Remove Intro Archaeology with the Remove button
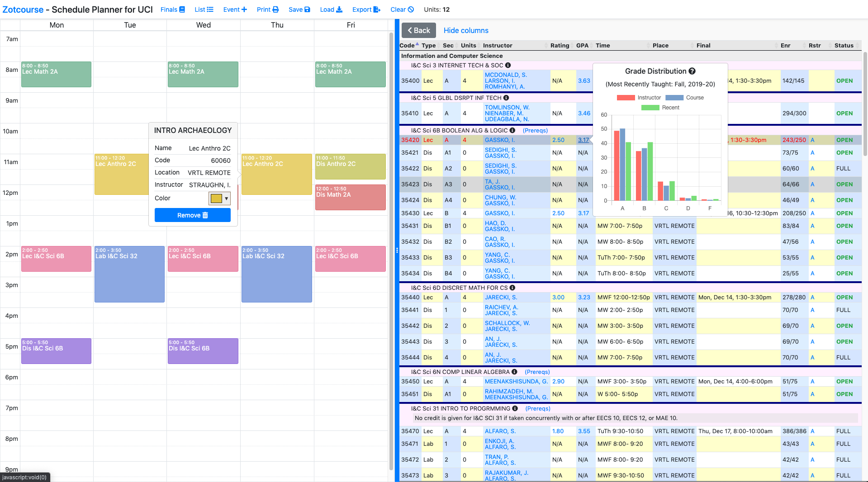868x482 pixels. [192, 215]
